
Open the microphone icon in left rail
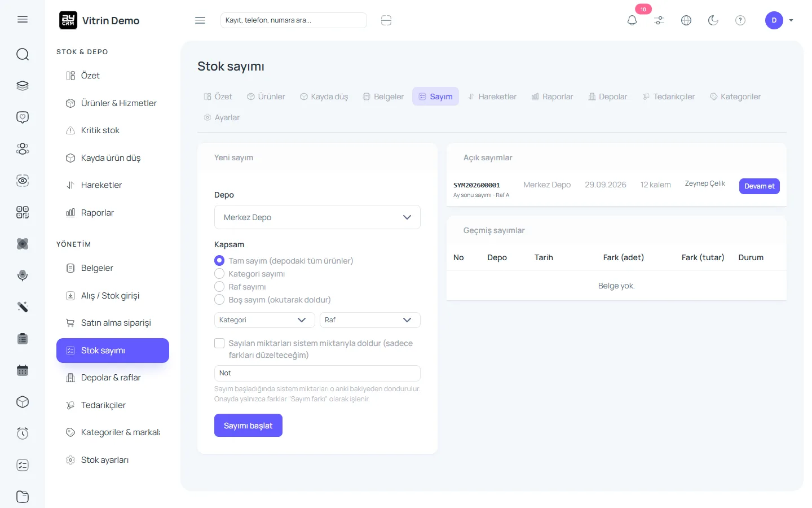[x=23, y=275]
